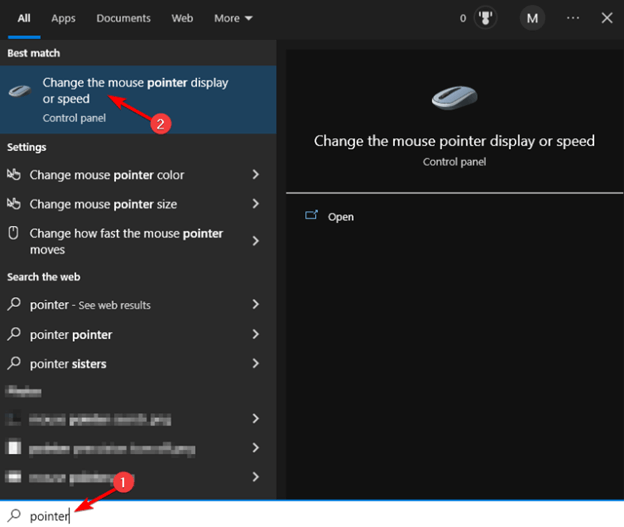The image size is (624, 527).
Task: Open the three-dot more options menu
Action: (572, 18)
